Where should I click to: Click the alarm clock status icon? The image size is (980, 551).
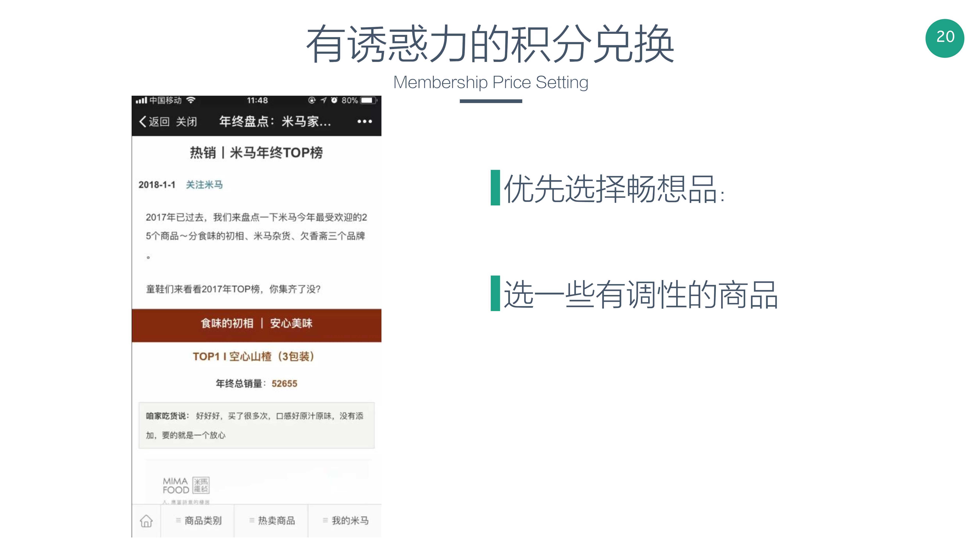(x=334, y=100)
